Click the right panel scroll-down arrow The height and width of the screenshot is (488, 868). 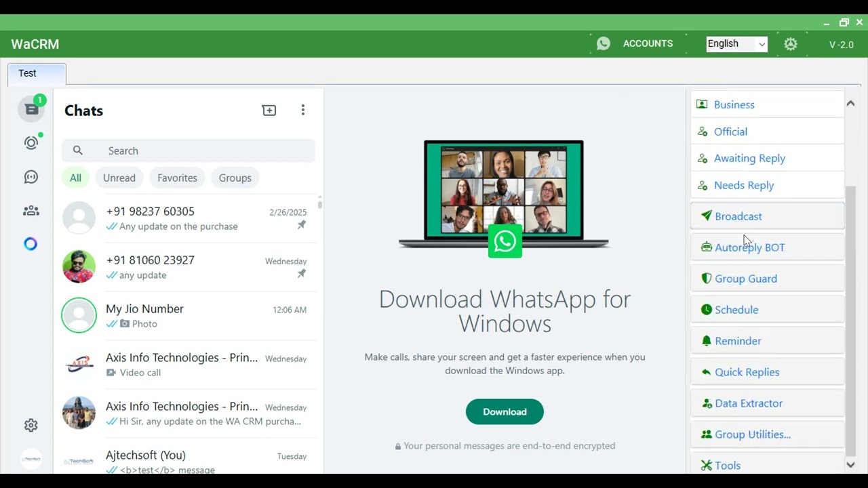[x=850, y=465]
